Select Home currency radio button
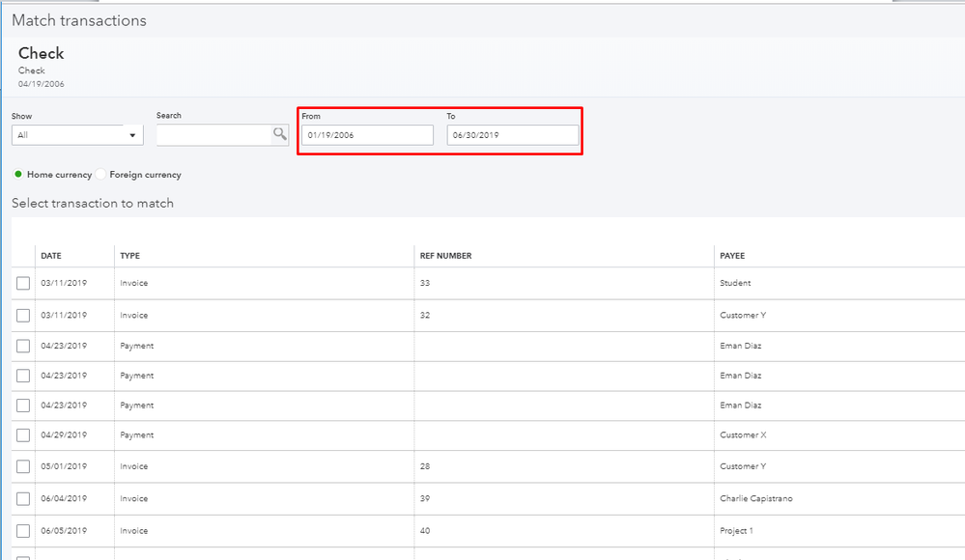The height and width of the screenshot is (560, 965). [x=18, y=175]
